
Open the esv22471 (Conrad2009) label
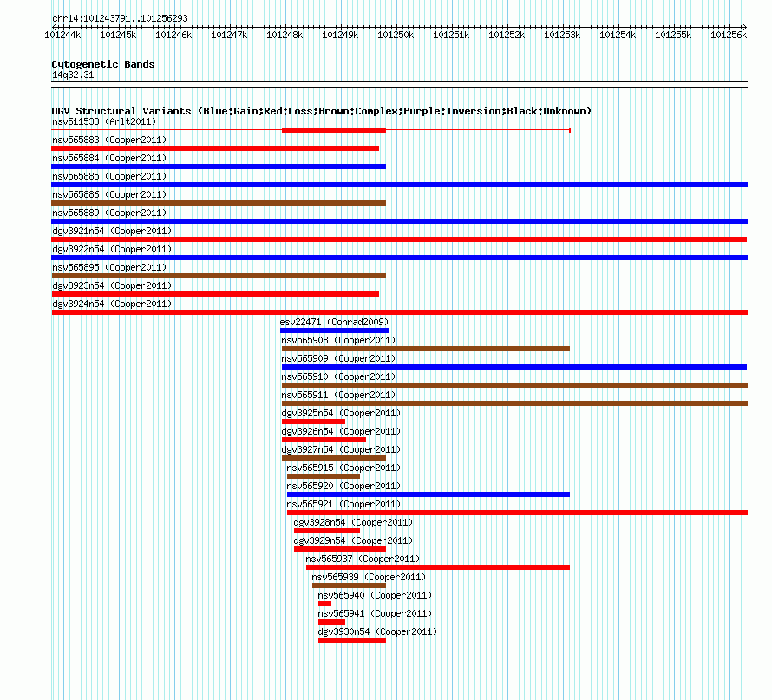pyautogui.click(x=334, y=322)
